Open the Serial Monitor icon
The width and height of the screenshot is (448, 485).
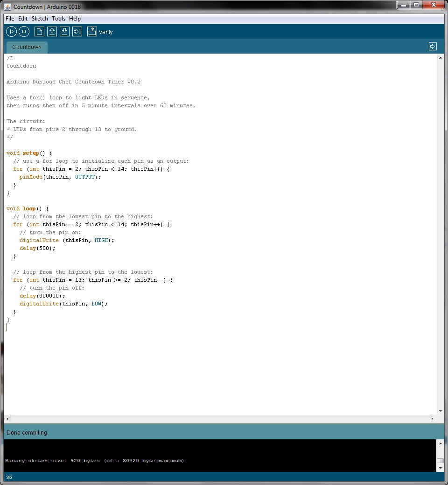pos(92,32)
